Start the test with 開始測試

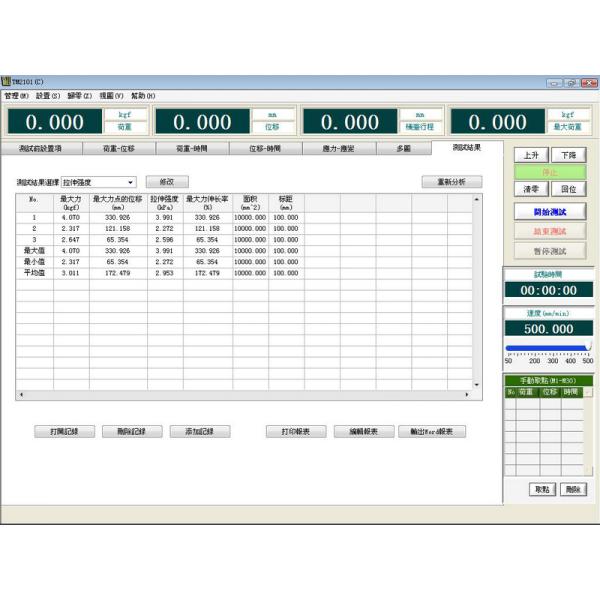coord(549,212)
